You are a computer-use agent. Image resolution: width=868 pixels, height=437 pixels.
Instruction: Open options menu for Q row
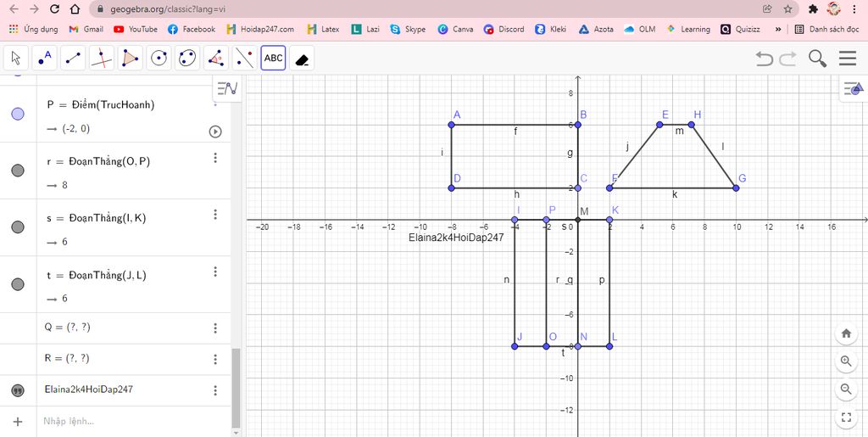click(215, 328)
